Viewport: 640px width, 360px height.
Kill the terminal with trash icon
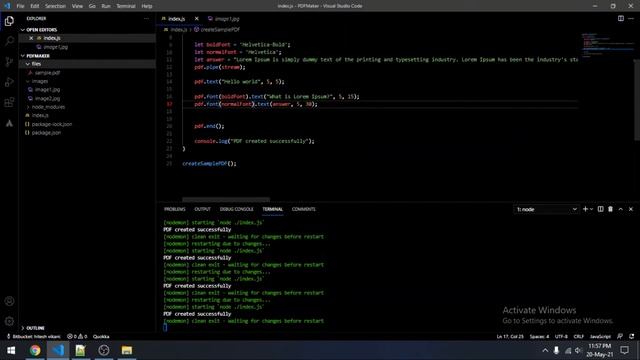pyautogui.click(x=610, y=209)
